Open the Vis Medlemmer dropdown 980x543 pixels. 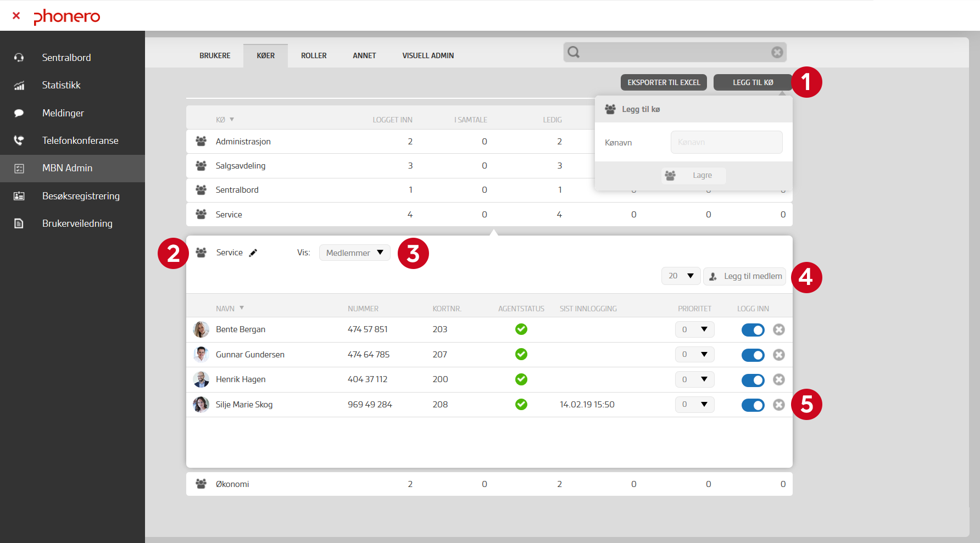point(355,253)
